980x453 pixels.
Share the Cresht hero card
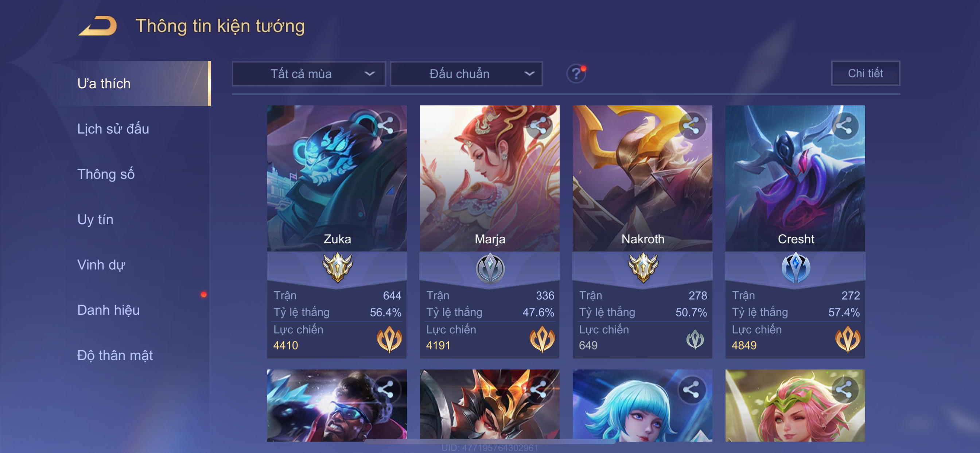pyautogui.click(x=845, y=125)
